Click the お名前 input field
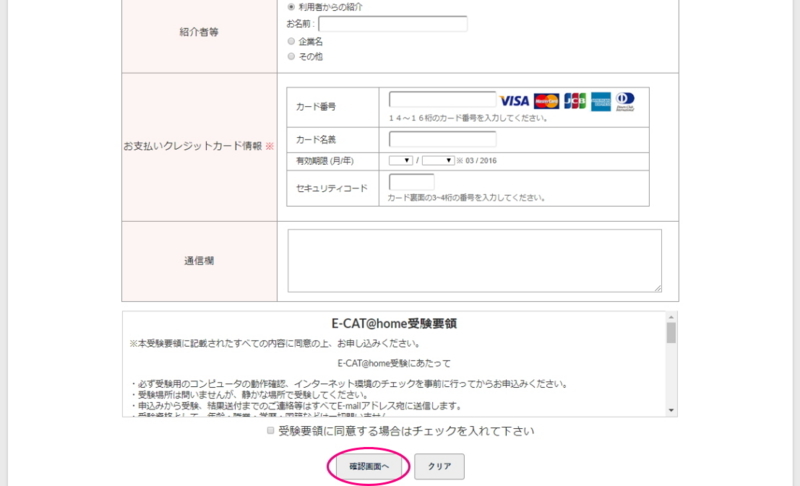Image resolution: width=800 pixels, height=486 pixels. click(x=393, y=23)
